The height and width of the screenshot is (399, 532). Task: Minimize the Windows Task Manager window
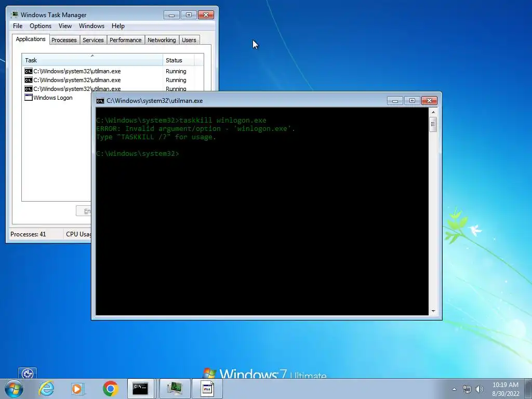tap(171, 15)
